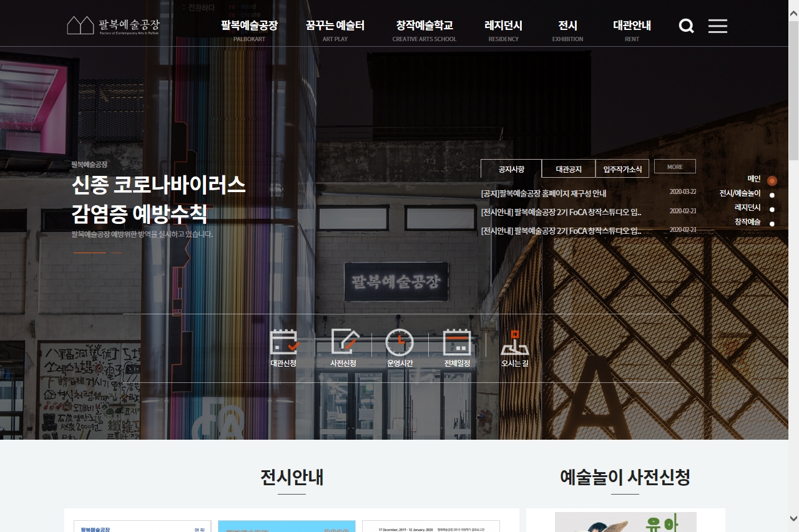Click the page vertical scrollbar thumb
Viewport: 799px width, 532px height.
(x=793, y=81)
